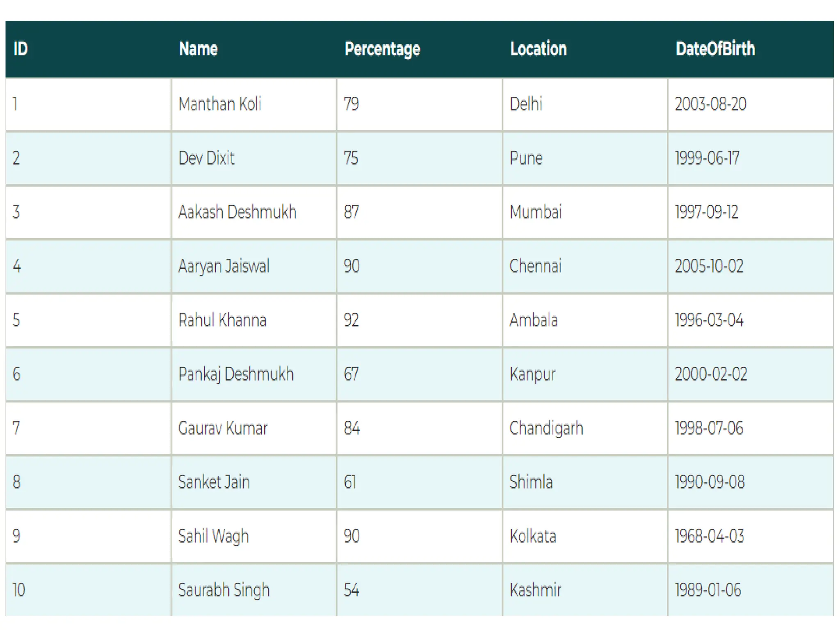Select the Kashmir location cell
Screen dimensions: 840x630
coord(535,590)
